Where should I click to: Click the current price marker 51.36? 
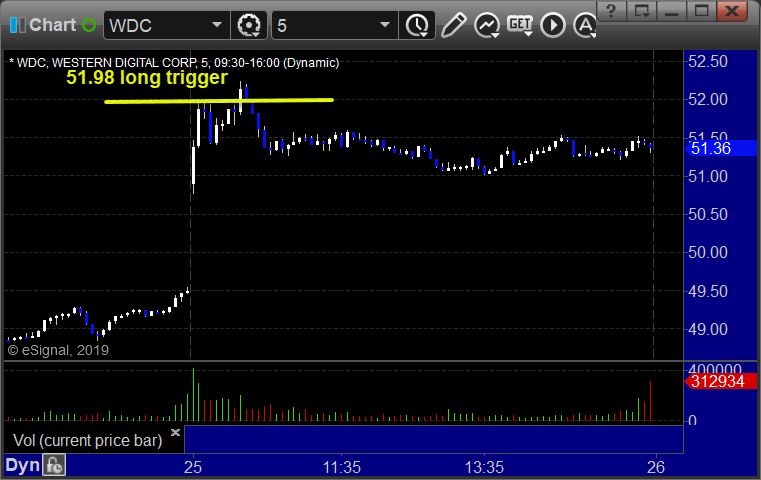pyautogui.click(x=721, y=149)
